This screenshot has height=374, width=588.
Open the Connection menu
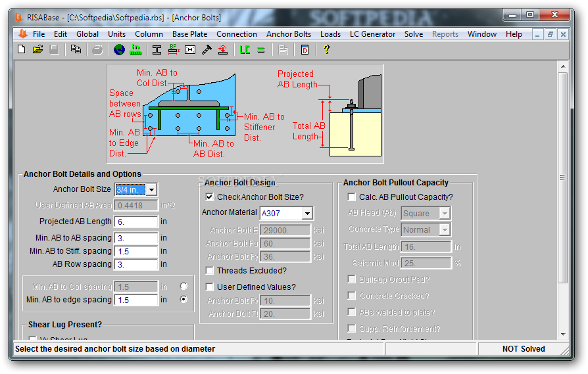237,34
